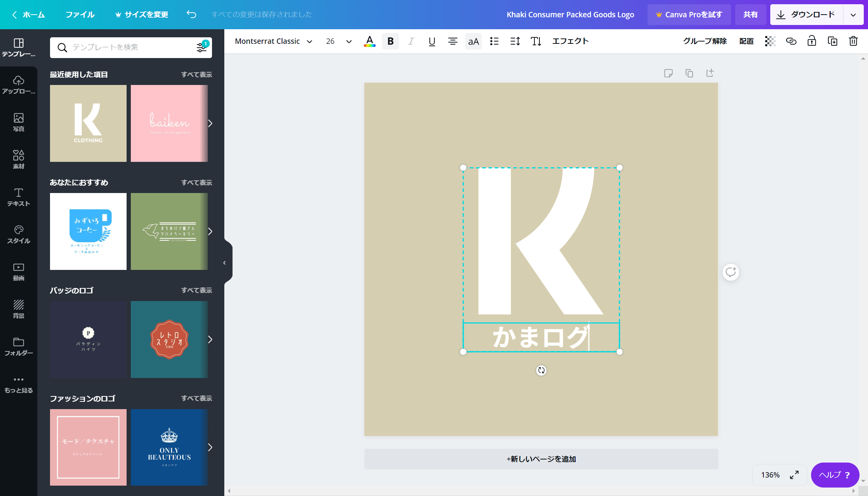
Task: Open the Montserrat Classic font dropdown
Action: (273, 41)
